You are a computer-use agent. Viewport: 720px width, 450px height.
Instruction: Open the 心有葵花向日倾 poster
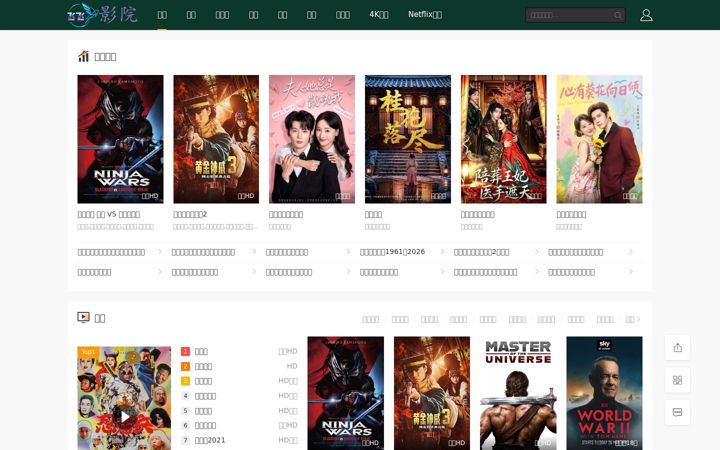point(599,139)
